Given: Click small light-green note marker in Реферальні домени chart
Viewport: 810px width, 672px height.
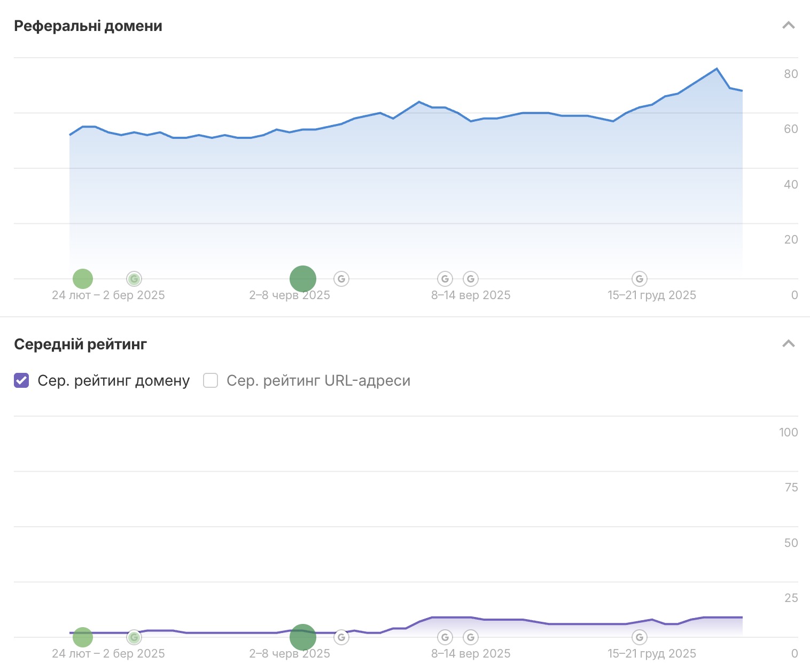Looking at the screenshot, I should click(83, 278).
